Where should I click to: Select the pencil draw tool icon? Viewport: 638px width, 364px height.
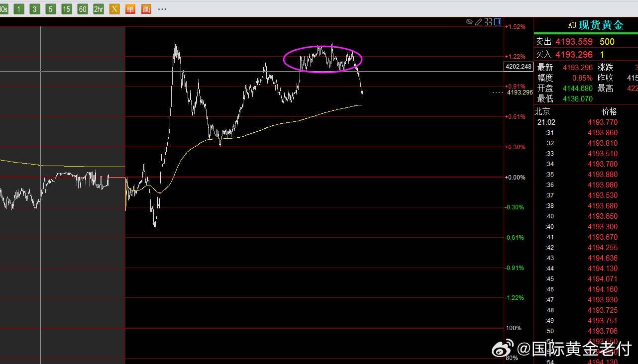point(479,22)
